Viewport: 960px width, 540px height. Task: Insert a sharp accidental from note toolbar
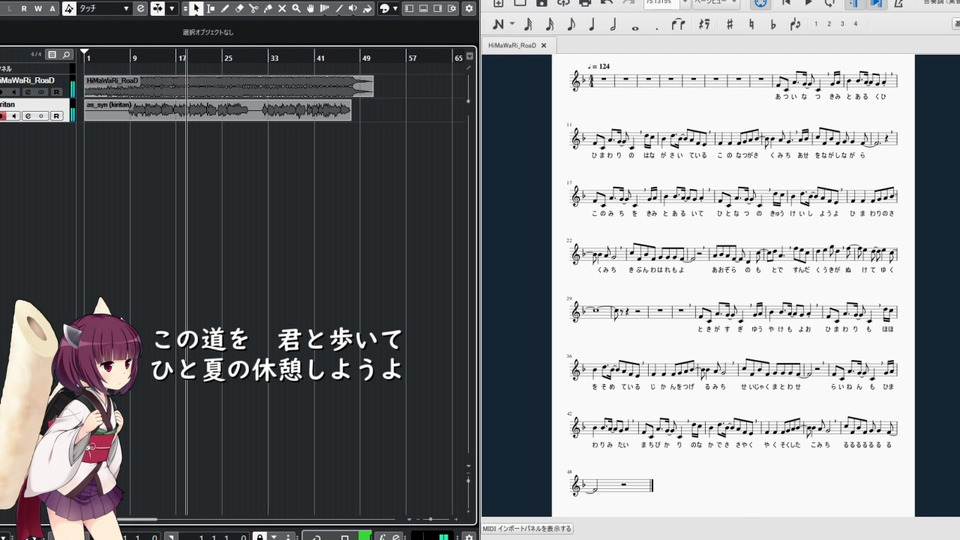coord(730,24)
